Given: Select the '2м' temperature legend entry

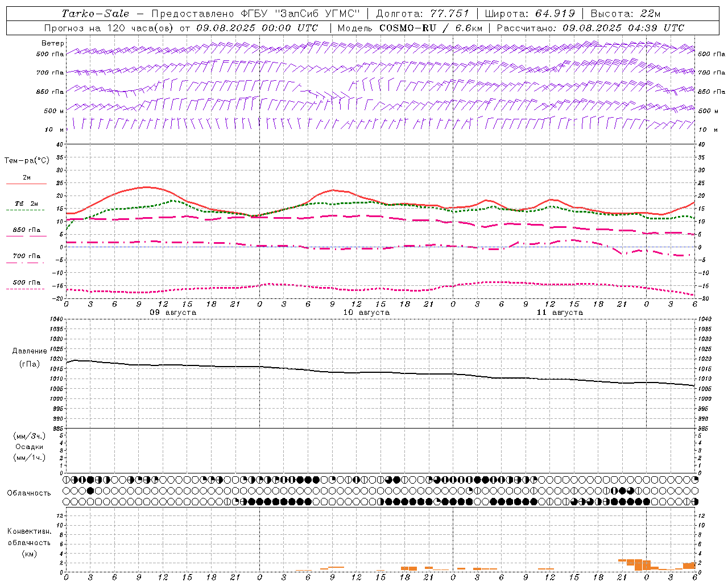Looking at the screenshot, I should (x=27, y=178).
